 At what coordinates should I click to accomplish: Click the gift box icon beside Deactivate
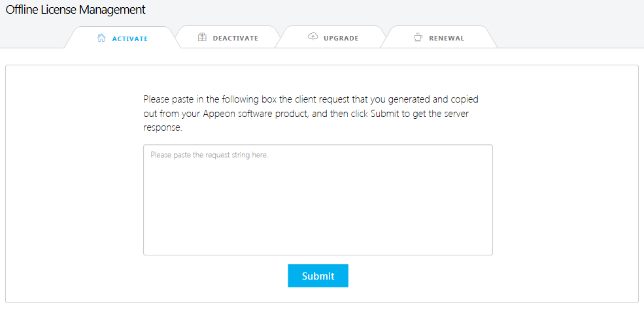point(202,38)
